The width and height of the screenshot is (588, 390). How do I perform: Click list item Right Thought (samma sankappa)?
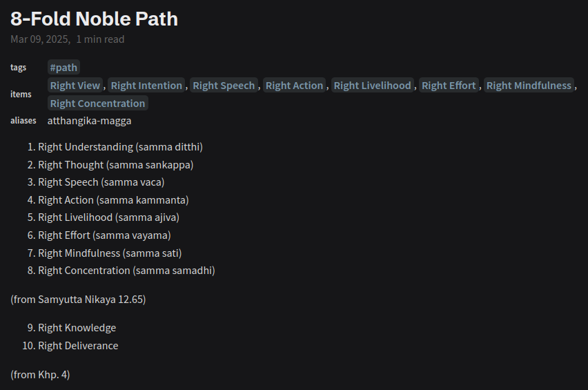click(115, 165)
